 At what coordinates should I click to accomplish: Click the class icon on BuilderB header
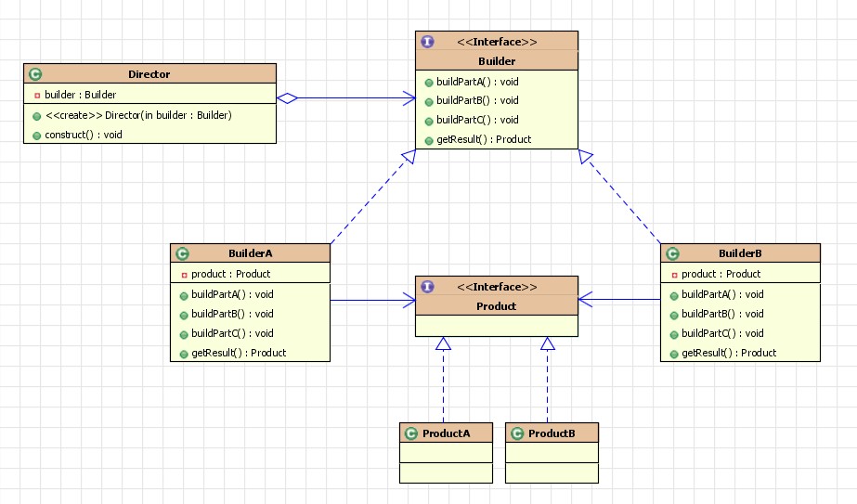tap(673, 253)
